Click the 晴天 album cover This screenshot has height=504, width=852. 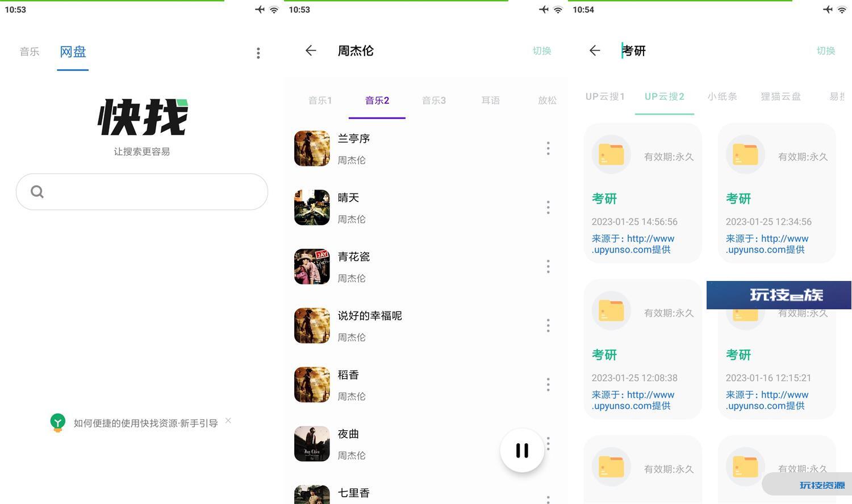pyautogui.click(x=312, y=207)
